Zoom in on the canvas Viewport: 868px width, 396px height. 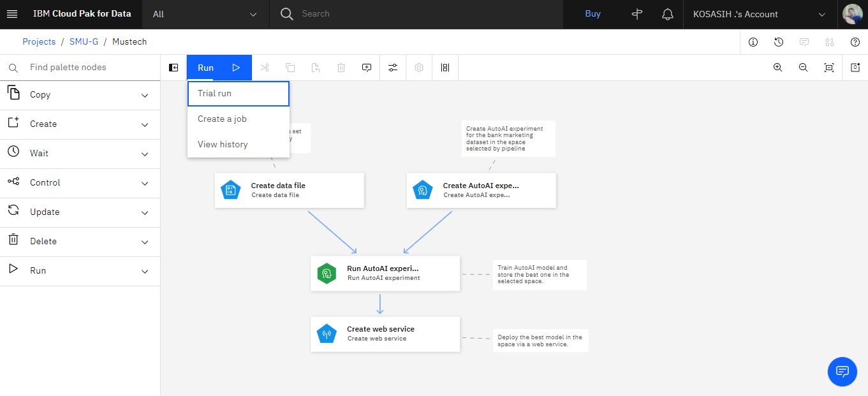point(777,68)
